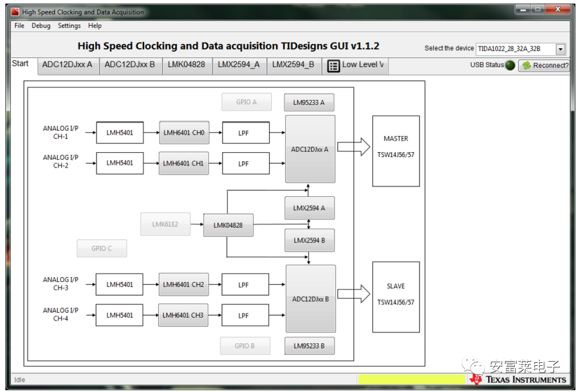Click the LPF box after LMH6401 CH2
The image size is (579, 392).
coord(246,284)
